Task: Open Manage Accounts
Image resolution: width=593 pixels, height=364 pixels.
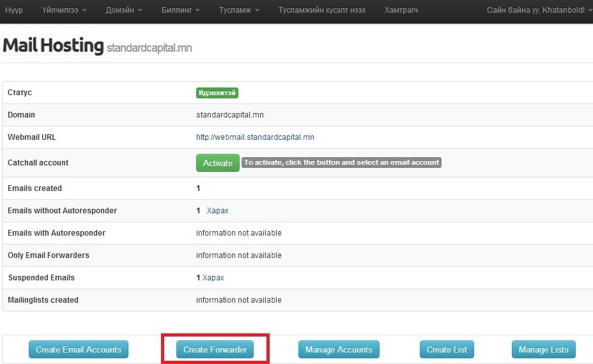Action: click(339, 349)
